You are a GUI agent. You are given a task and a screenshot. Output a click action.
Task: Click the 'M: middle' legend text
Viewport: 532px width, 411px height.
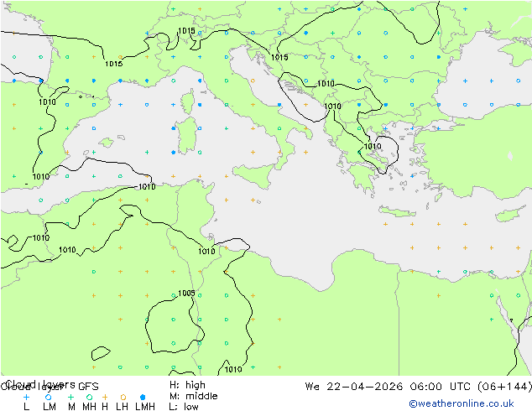[x=193, y=396]
